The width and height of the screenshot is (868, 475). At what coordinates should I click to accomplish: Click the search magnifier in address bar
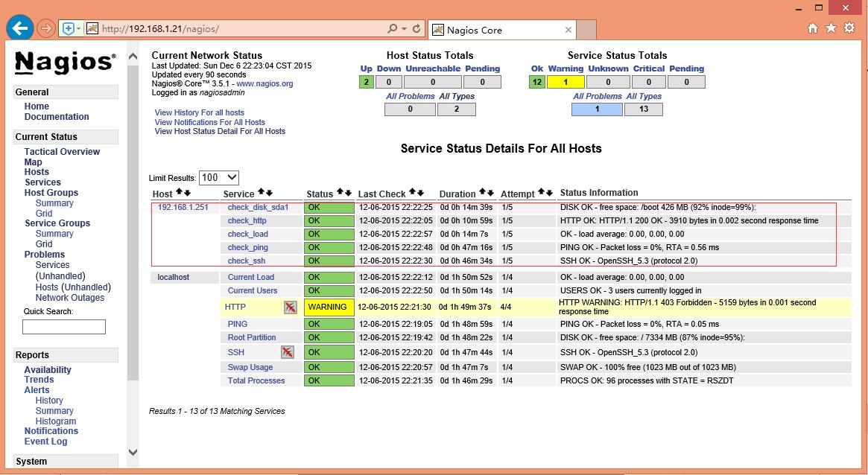coord(393,28)
